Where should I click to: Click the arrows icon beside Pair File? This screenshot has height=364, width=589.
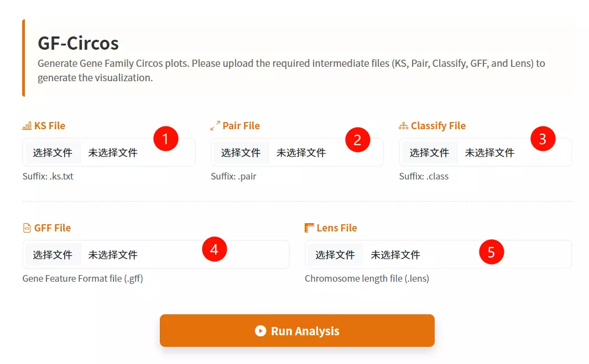pyautogui.click(x=215, y=126)
